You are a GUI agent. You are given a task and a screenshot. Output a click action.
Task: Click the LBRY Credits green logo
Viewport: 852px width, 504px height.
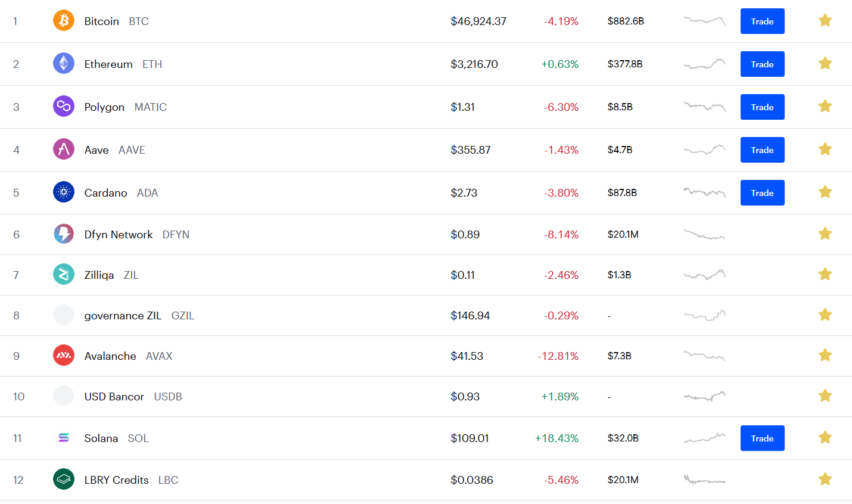pyautogui.click(x=64, y=480)
